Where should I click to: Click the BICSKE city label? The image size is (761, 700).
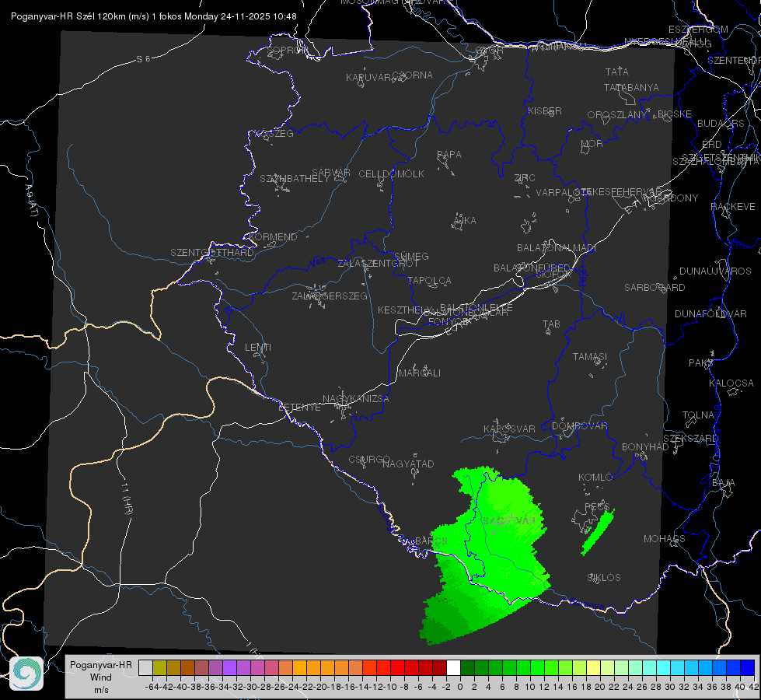pyautogui.click(x=674, y=114)
